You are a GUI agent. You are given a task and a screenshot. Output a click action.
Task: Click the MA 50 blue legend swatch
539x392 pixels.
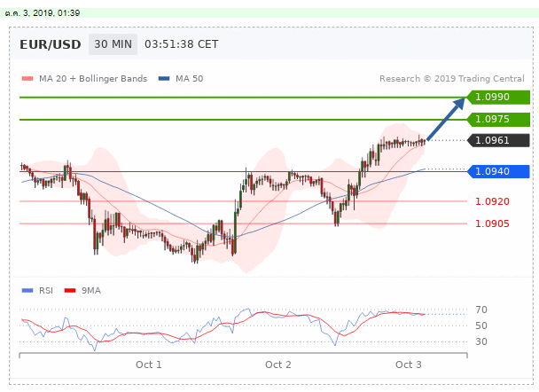164,79
